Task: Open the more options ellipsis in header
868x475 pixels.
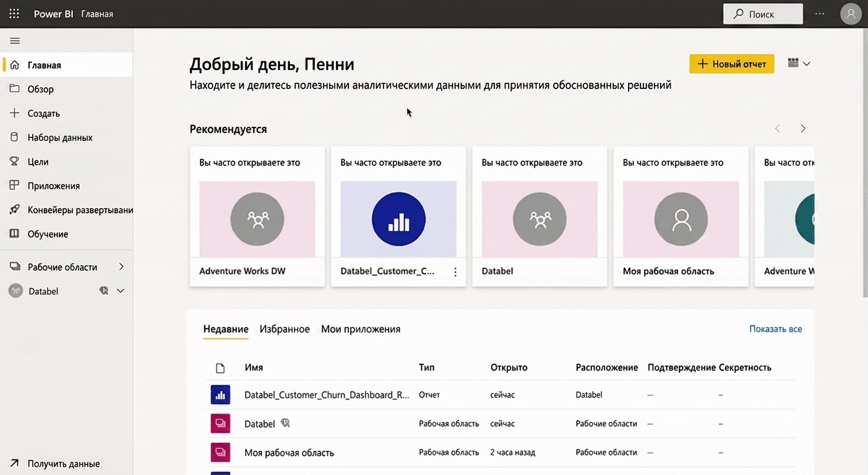Action: (820, 14)
